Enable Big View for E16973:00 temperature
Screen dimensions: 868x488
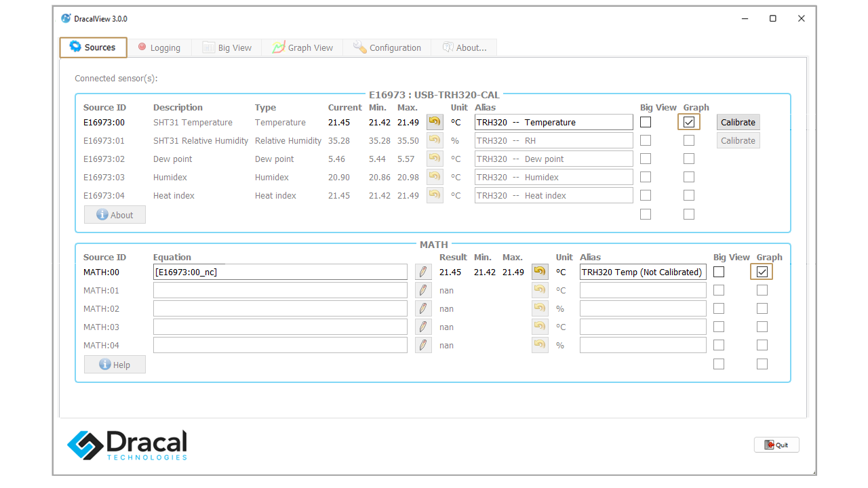tap(646, 123)
